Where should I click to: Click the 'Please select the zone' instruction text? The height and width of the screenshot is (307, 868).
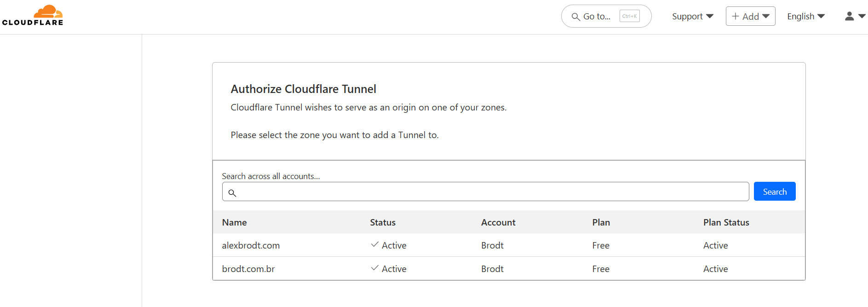point(335,135)
